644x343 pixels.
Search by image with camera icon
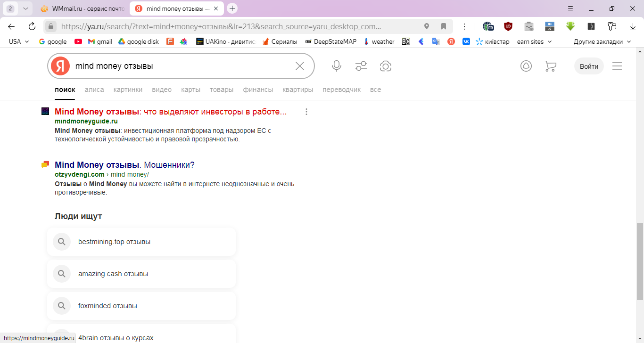click(x=386, y=66)
